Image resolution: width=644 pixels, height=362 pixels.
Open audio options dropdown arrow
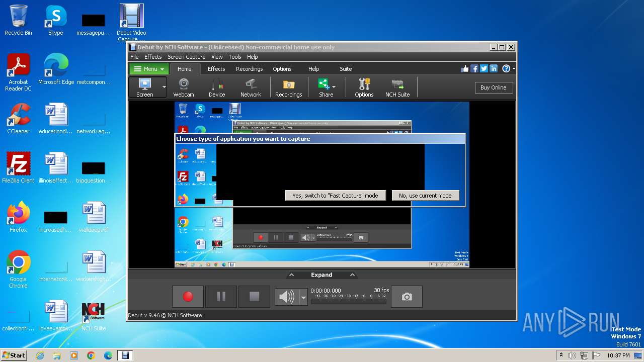303,297
